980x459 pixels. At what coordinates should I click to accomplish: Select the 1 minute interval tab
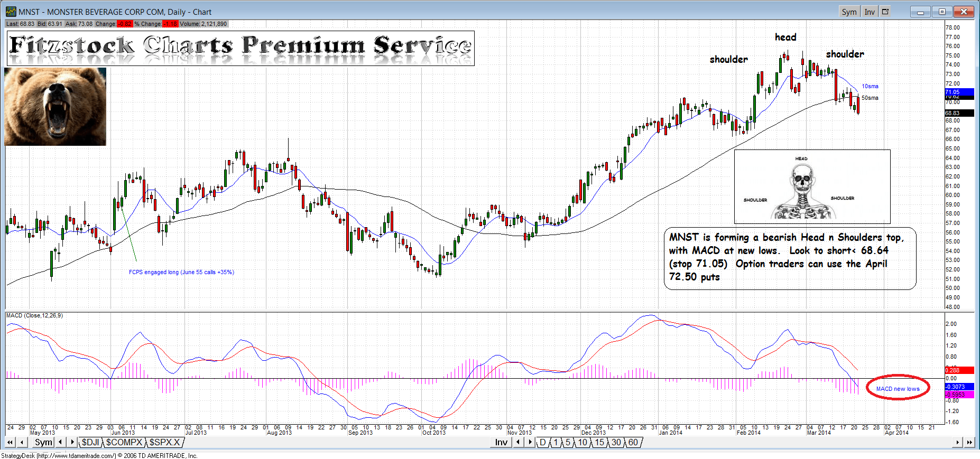[556, 442]
